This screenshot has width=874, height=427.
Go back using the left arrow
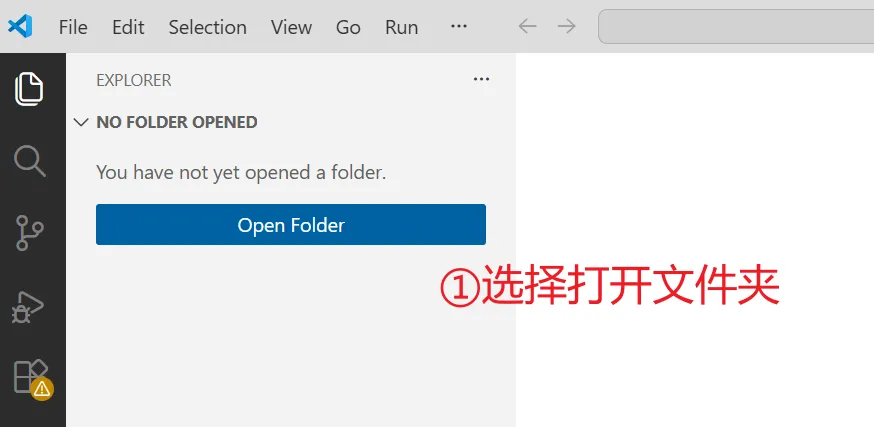(527, 26)
